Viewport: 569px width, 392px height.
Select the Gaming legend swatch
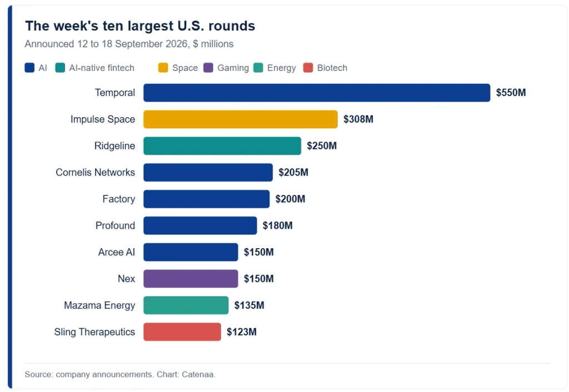point(208,68)
